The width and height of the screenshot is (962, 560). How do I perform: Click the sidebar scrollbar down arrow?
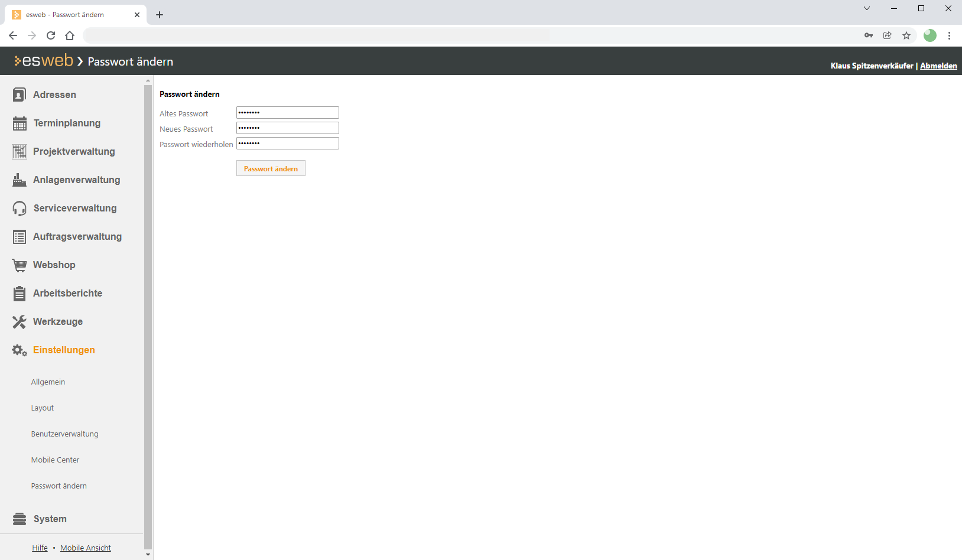[148, 555]
